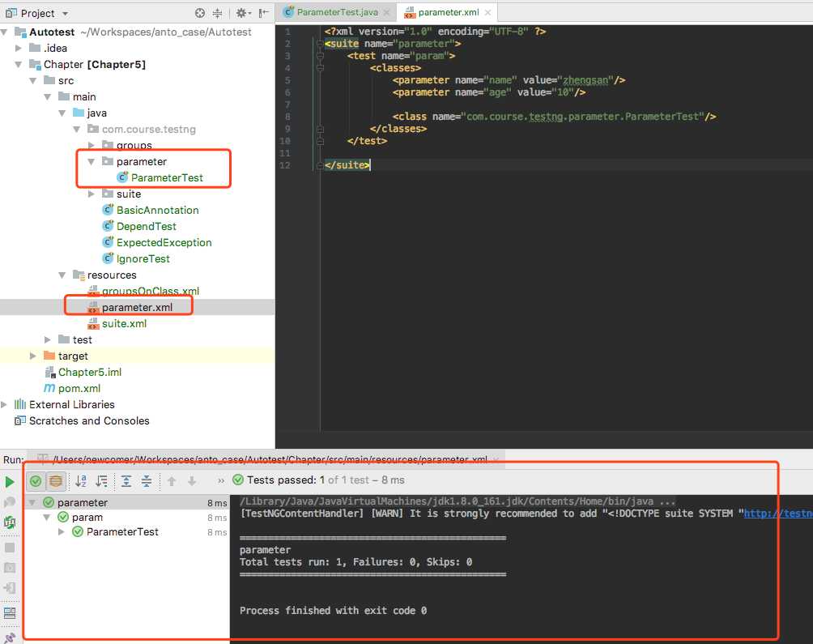Image resolution: width=813 pixels, height=644 pixels.
Task: Hide the Project tool window
Action: (263, 13)
